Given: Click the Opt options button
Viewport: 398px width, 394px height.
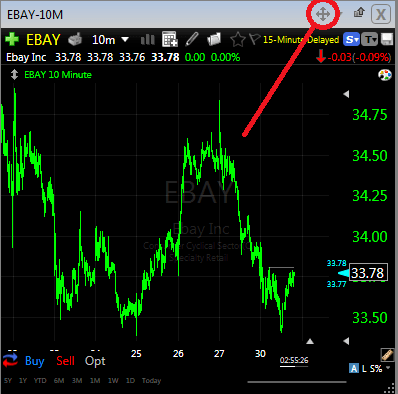Looking at the screenshot, I should pos(95,361).
